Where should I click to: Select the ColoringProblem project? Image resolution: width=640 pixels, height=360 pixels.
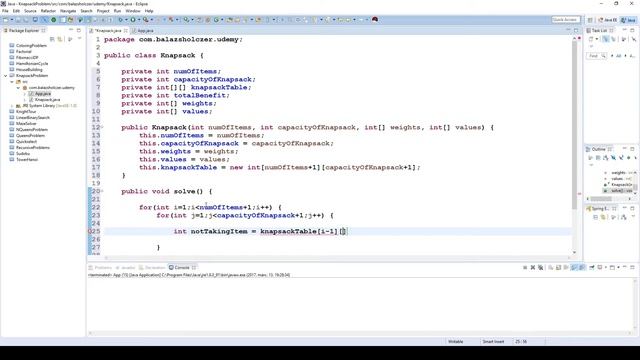31,46
